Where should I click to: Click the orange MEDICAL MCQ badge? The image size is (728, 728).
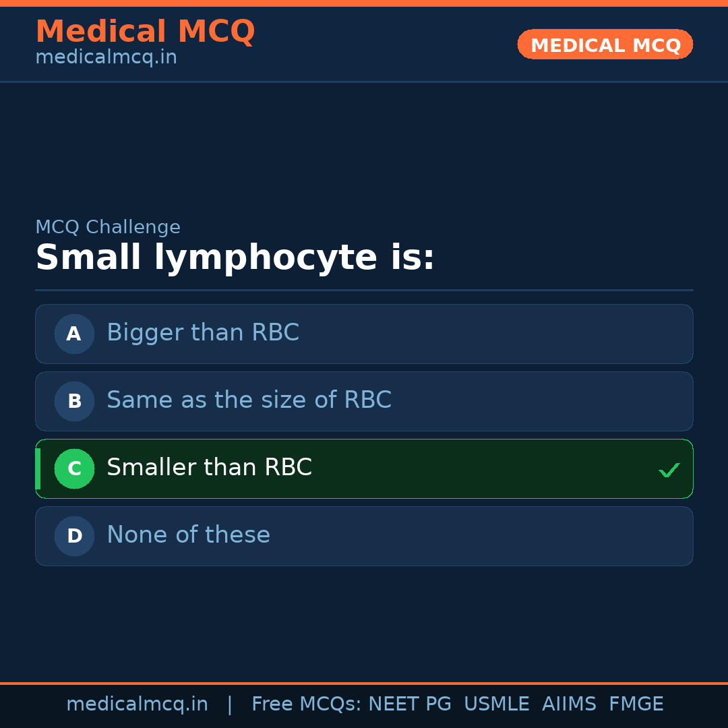point(605,44)
